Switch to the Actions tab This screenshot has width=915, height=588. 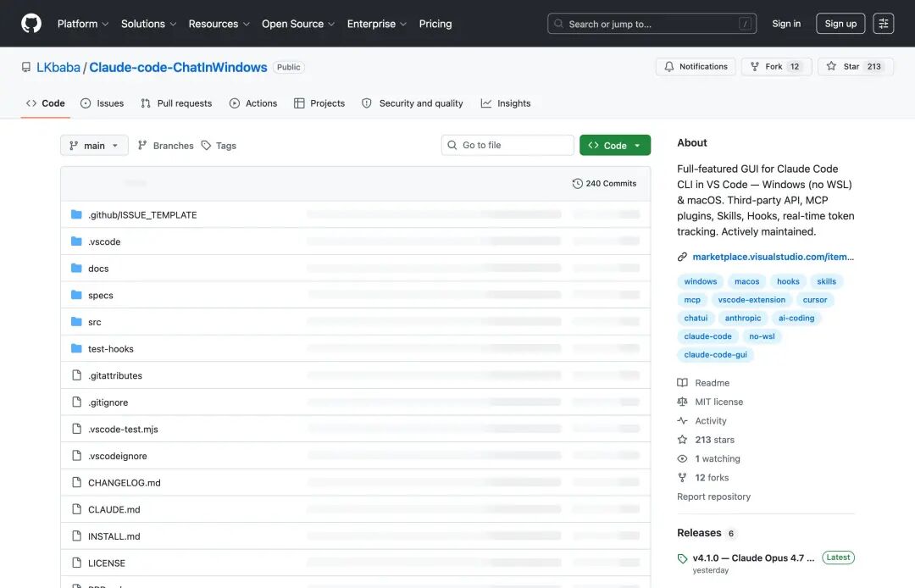tap(253, 103)
